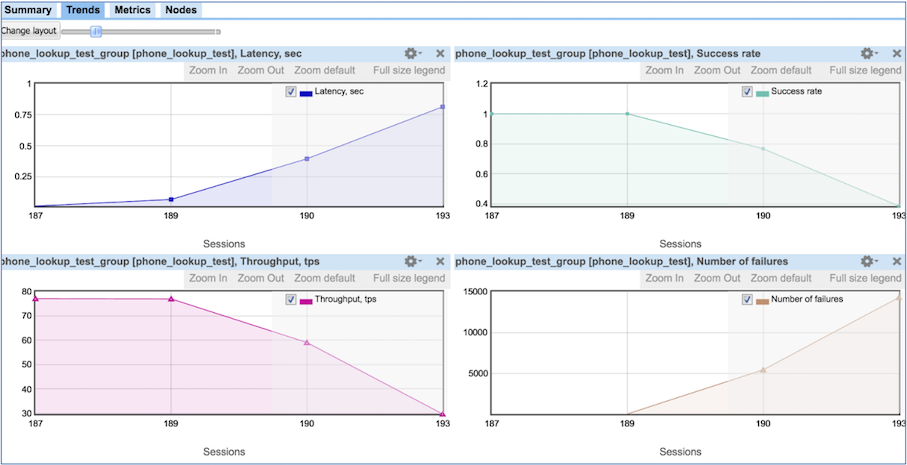Toggle the Success rate legend checkbox
Image resolution: width=907 pixels, height=465 pixels.
(x=747, y=92)
